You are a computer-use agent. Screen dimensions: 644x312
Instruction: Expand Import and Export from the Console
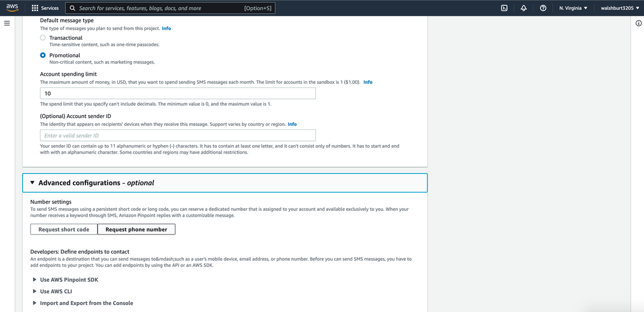[x=82, y=303]
